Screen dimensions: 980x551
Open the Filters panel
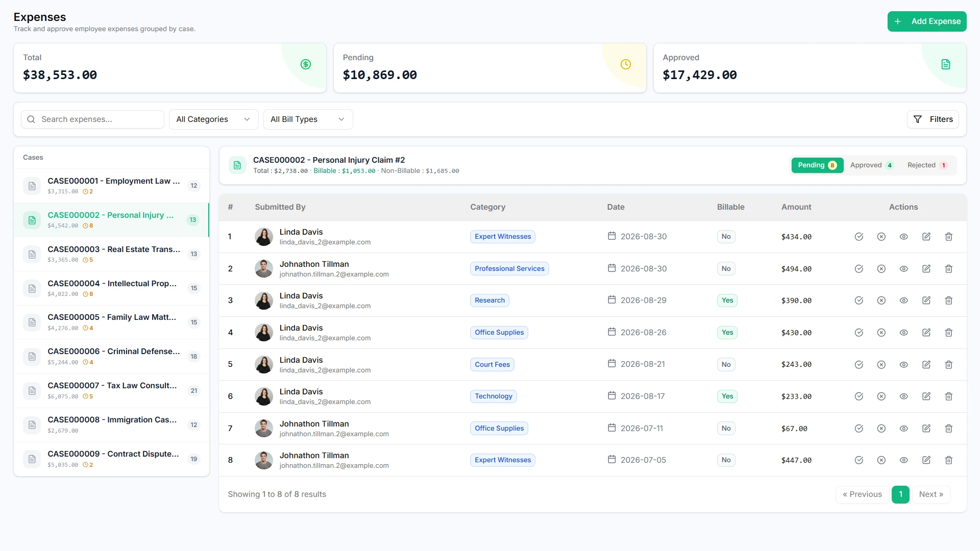click(933, 119)
